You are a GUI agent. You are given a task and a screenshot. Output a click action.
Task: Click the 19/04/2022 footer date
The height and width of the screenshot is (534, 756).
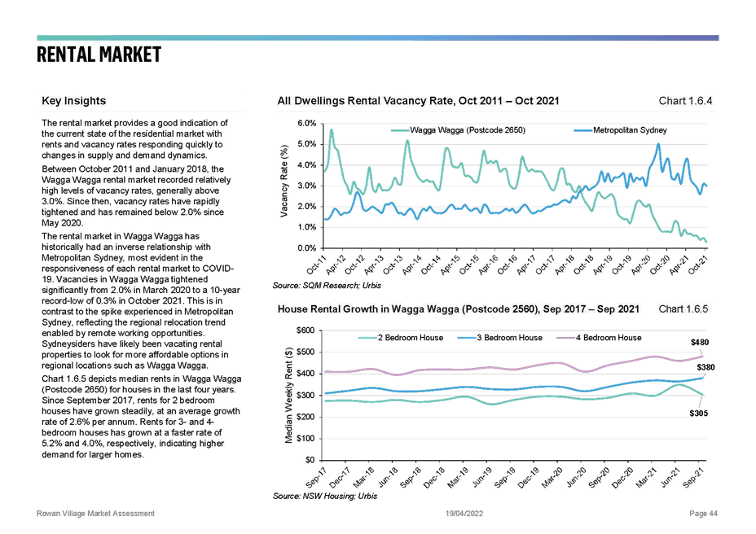tap(464, 514)
